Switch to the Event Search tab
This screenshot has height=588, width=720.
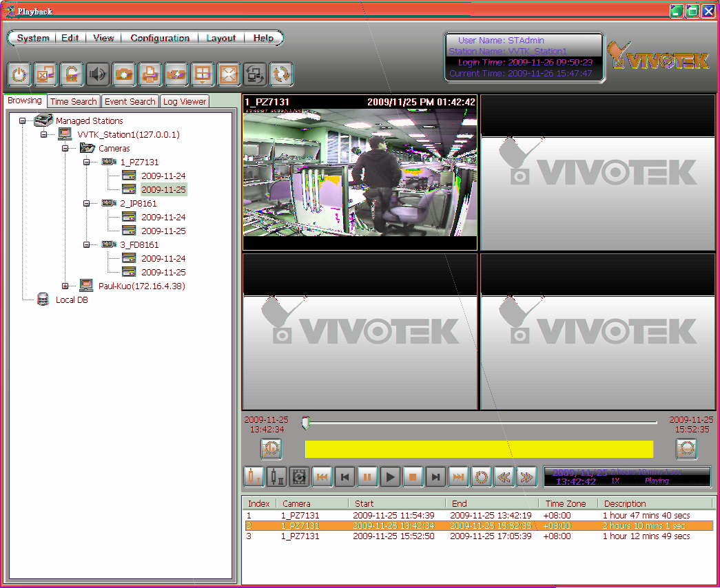tap(130, 101)
